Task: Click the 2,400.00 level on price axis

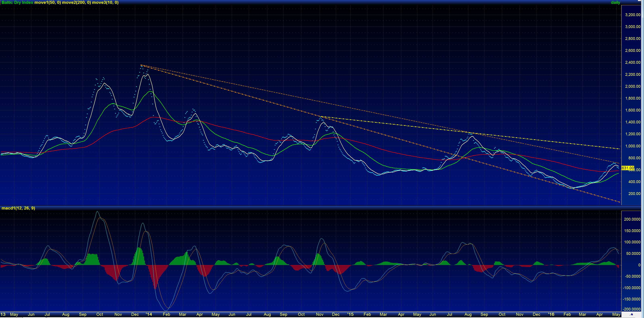Action: click(633, 62)
